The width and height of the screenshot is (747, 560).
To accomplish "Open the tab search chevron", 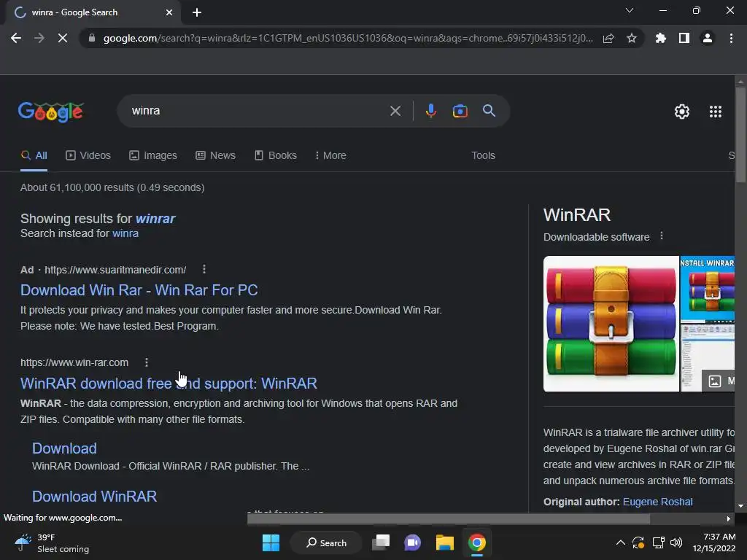I will click(x=630, y=10).
